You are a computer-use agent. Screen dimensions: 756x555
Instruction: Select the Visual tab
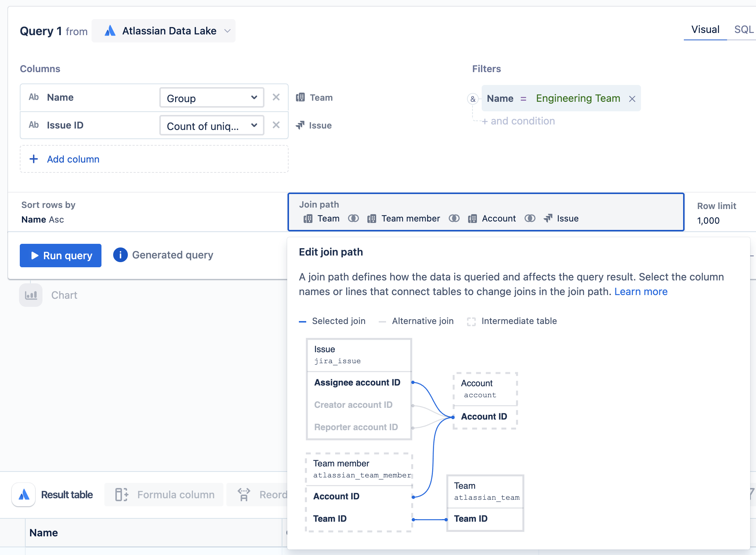[x=705, y=30]
